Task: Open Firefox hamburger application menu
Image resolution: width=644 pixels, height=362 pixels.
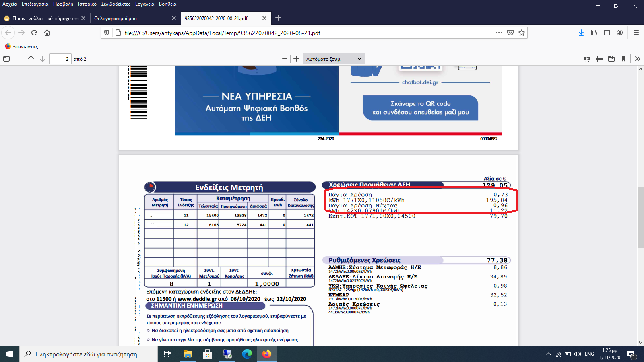Action: point(636,33)
